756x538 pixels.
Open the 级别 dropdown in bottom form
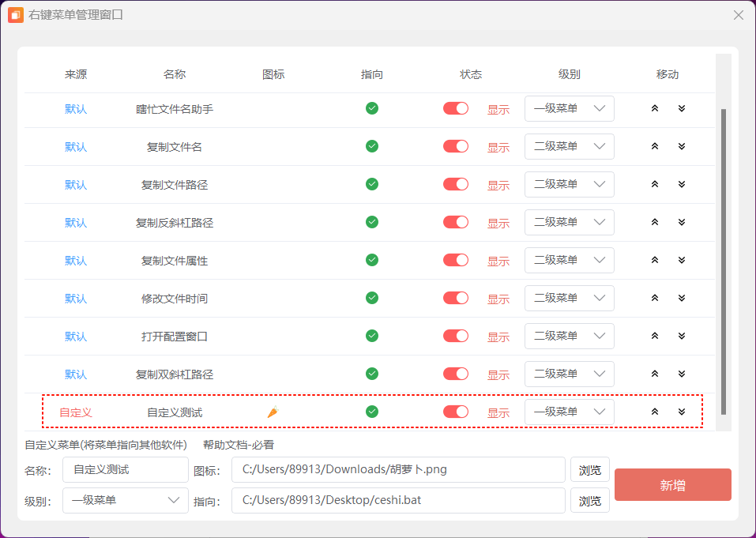[126, 500]
